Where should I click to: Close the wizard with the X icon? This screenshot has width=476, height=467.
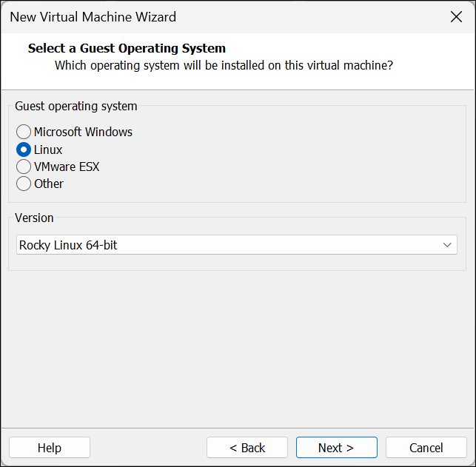[456, 17]
